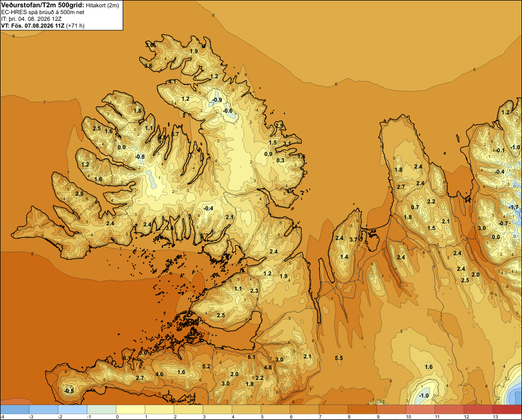522x420 pixels.
Task: Select the legend tick label -4
Action: click(2, 417)
